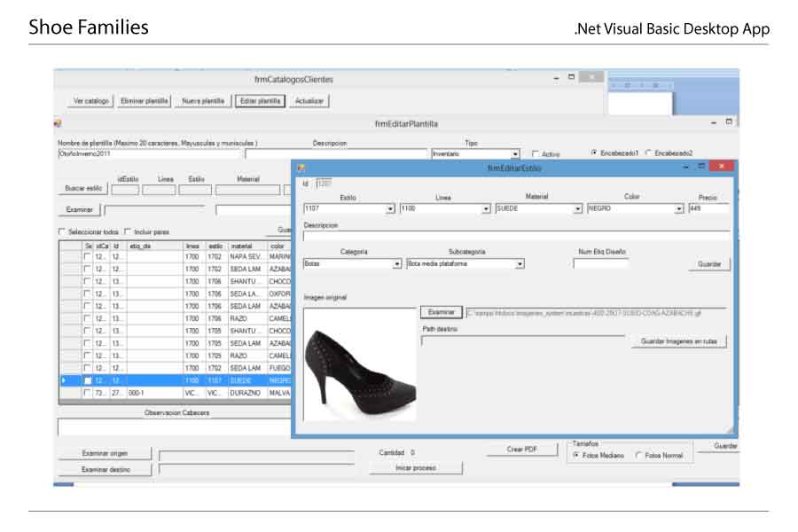
Task: Select the Encabezado2 radio option
Action: (648, 153)
